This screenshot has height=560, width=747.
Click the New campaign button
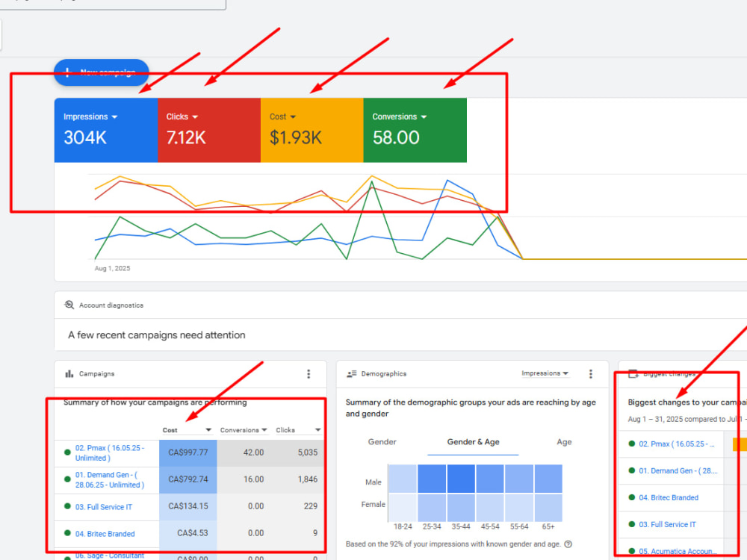click(x=101, y=72)
